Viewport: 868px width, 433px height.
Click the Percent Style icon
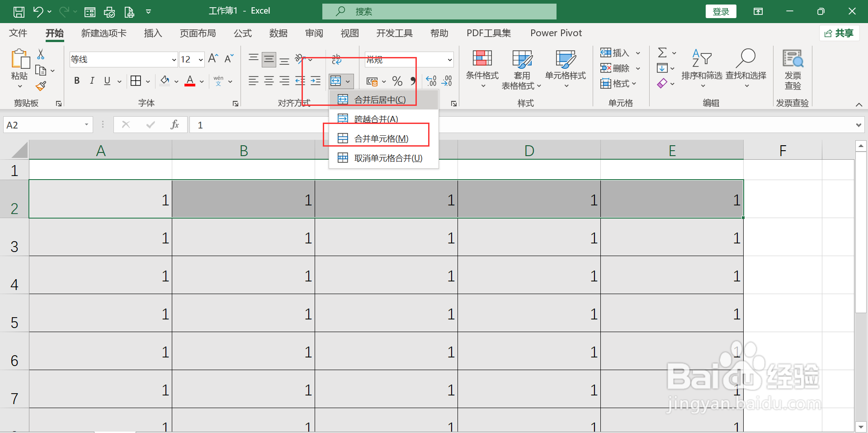pos(397,81)
